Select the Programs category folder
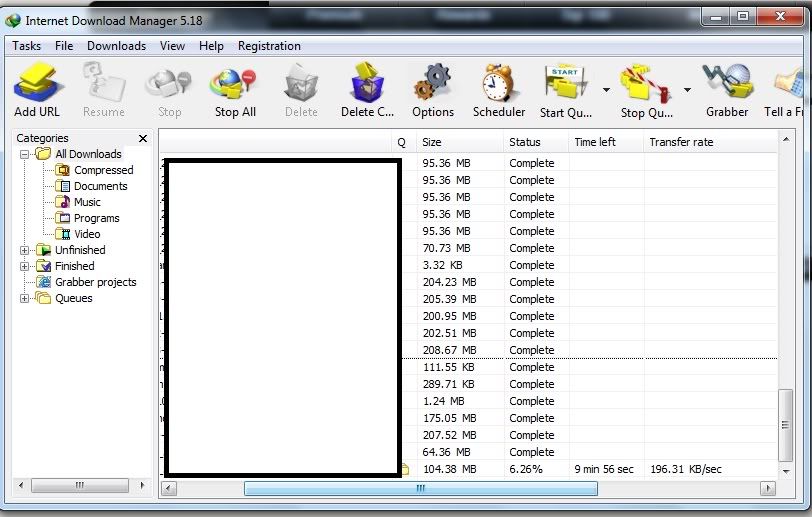 pyautogui.click(x=87, y=218)
